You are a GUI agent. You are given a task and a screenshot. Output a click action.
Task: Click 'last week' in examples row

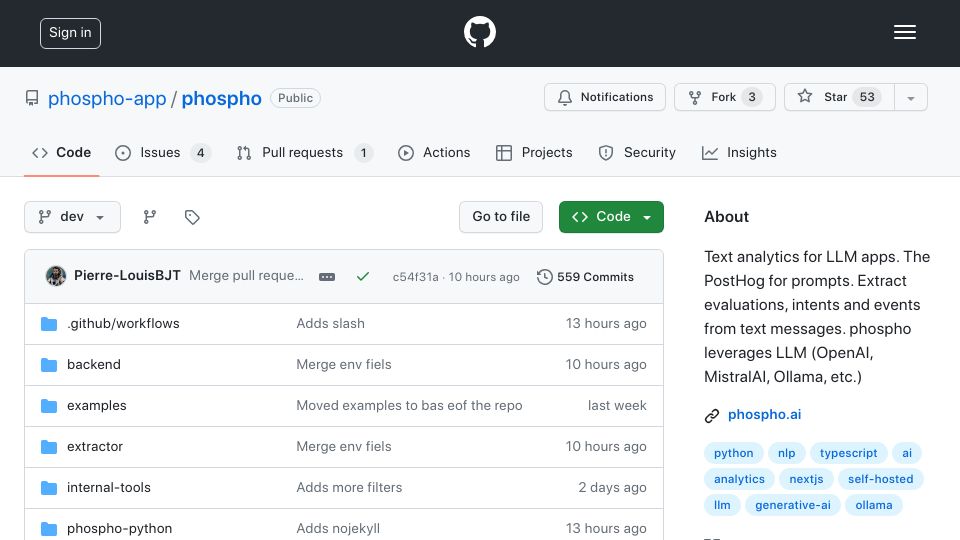click(617, 405)
